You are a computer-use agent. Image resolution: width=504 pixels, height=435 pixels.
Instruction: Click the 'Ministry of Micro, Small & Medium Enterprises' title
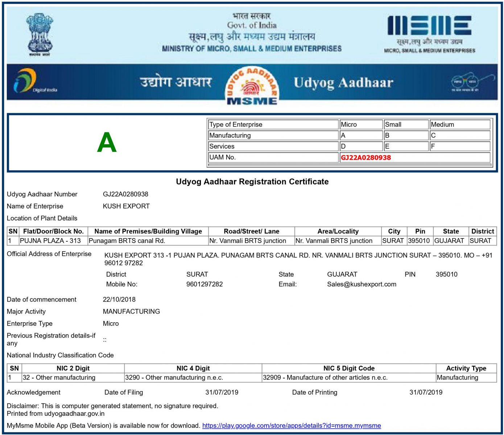pyautogui.click(x=252, y=49)
